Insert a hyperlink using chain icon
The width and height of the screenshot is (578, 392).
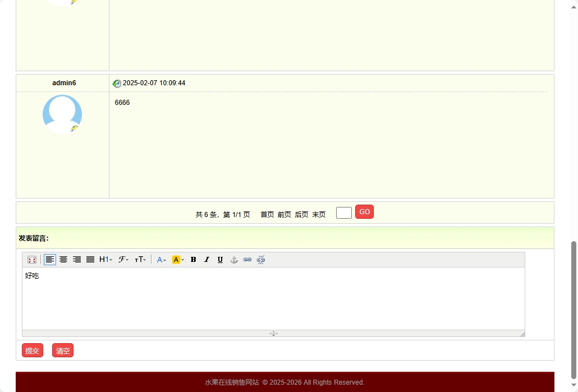247,260
